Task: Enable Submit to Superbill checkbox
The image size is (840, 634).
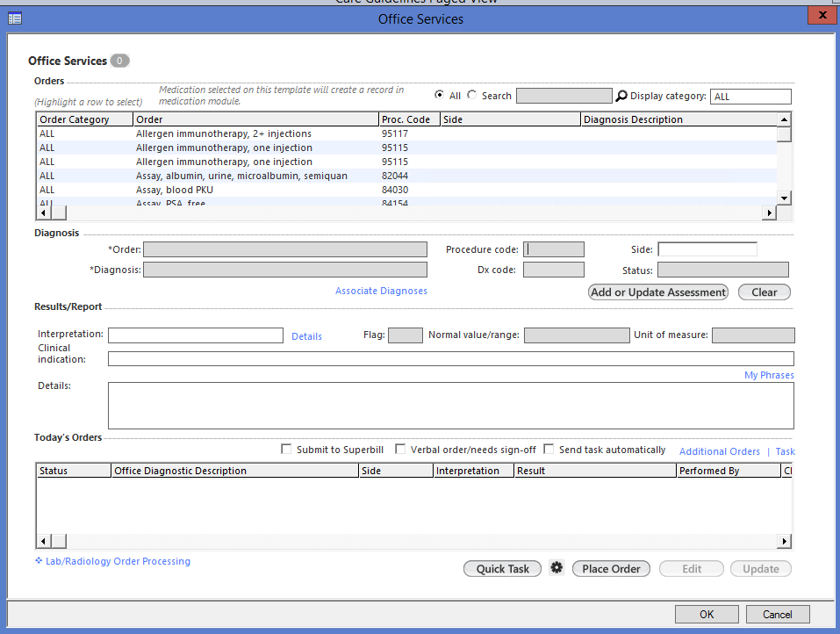Action: 286,449
